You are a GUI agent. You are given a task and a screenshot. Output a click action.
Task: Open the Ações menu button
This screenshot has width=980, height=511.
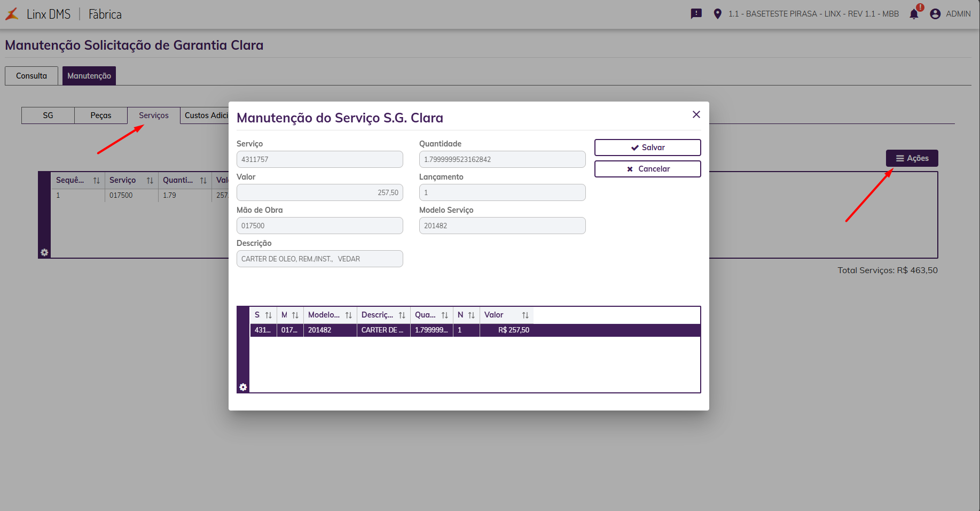(x=912, y=158)
